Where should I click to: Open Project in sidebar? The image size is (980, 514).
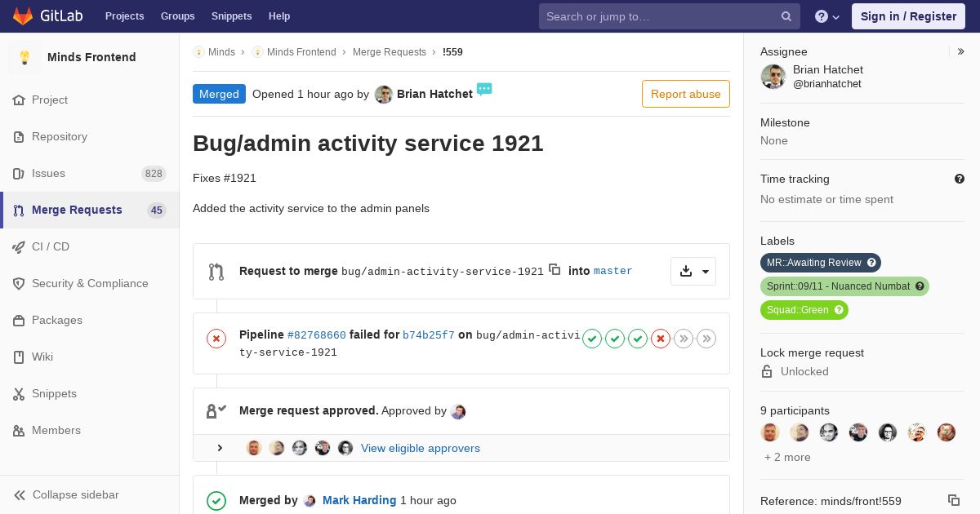click(x=90, y=100)
